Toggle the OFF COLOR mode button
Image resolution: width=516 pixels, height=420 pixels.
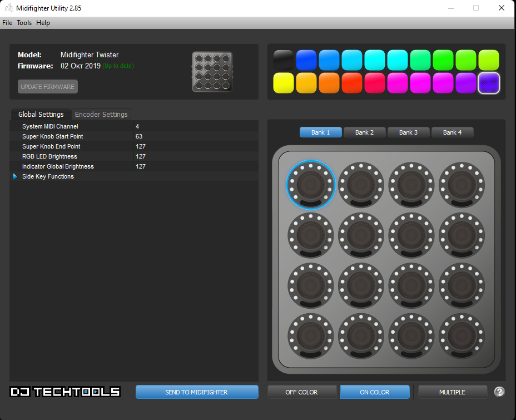pos(301,392)
